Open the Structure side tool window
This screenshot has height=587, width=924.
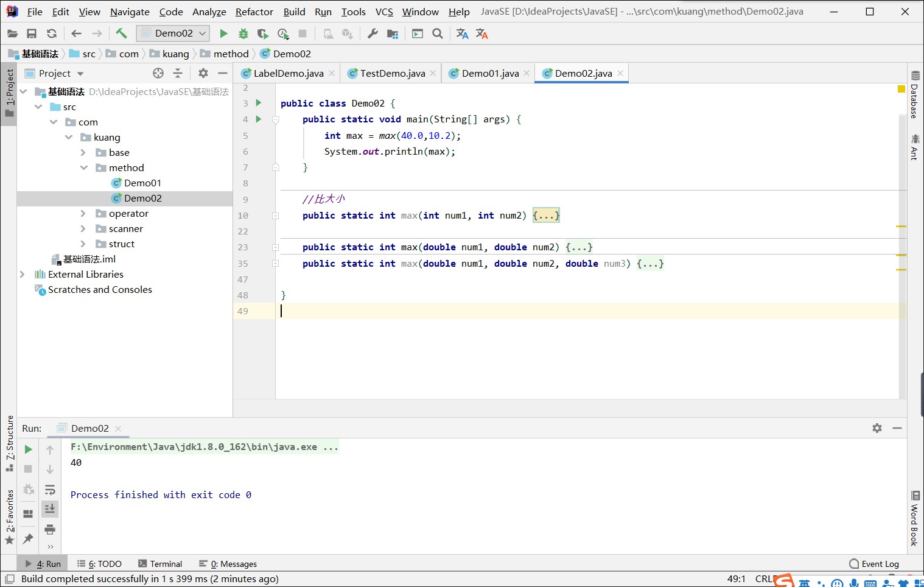[x=9, y=443]
